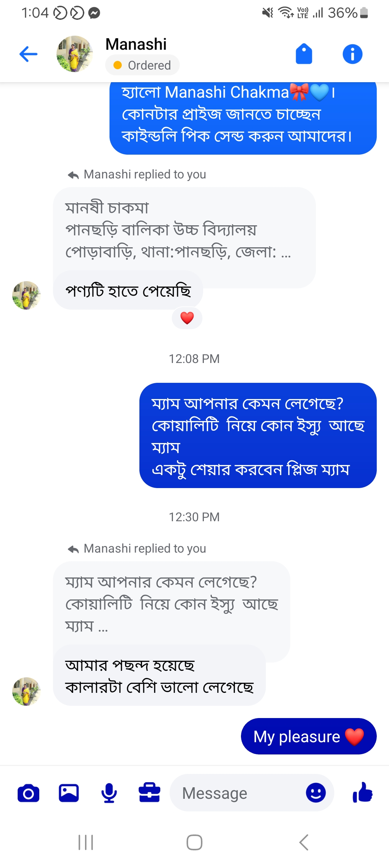
Task: Tap the back arrow in header
Action: 28,54
